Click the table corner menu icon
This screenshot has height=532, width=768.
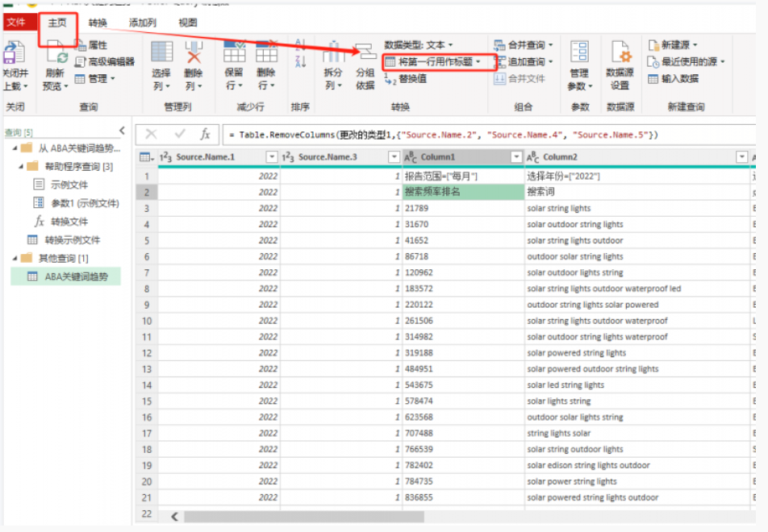click(147, 157)
